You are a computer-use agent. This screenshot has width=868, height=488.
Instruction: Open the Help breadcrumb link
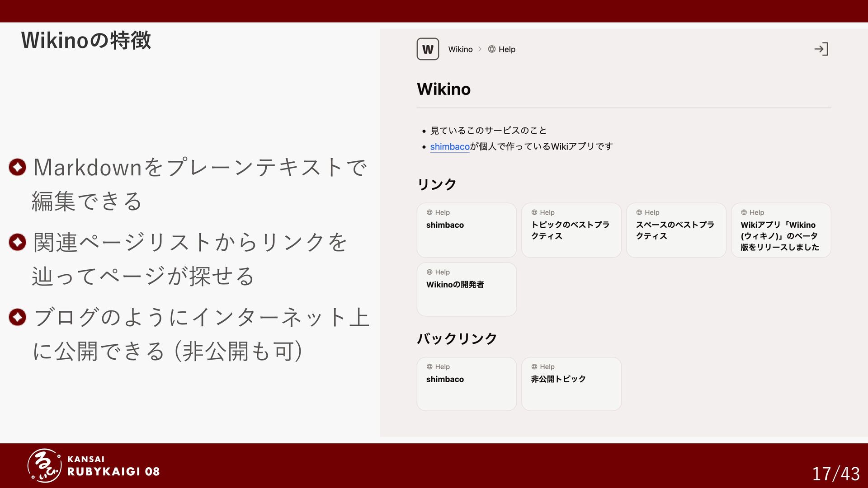click(x=507, y=49)
